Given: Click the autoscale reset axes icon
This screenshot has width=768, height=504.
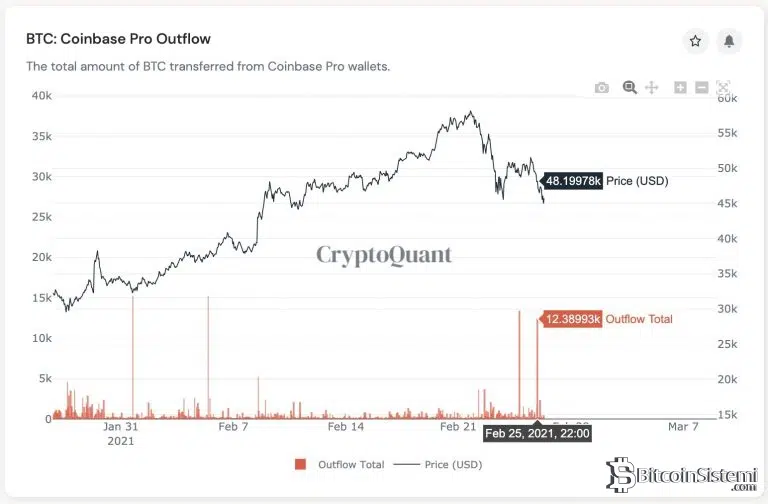Looking at the screenshot, I should click(x=723, y=88).
